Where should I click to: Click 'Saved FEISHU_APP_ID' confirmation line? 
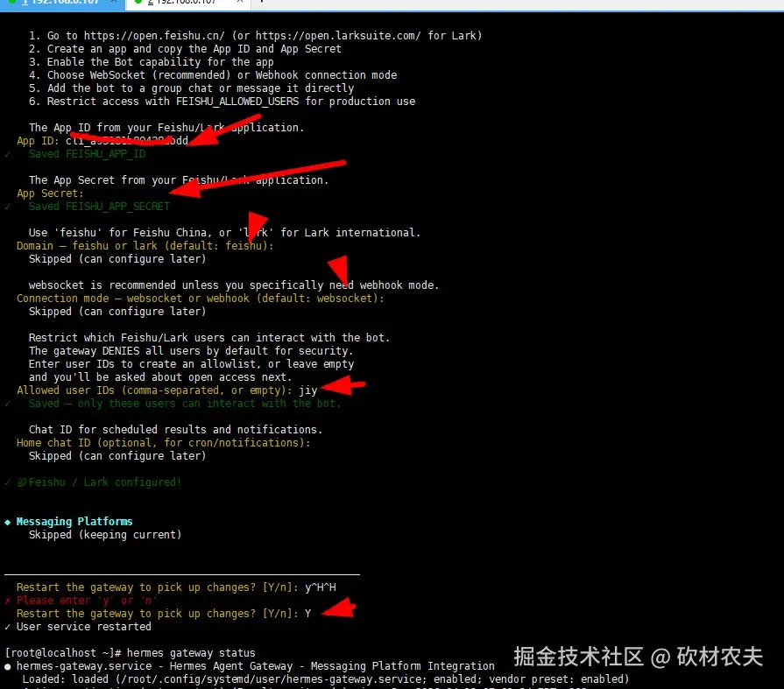point(87,154)
